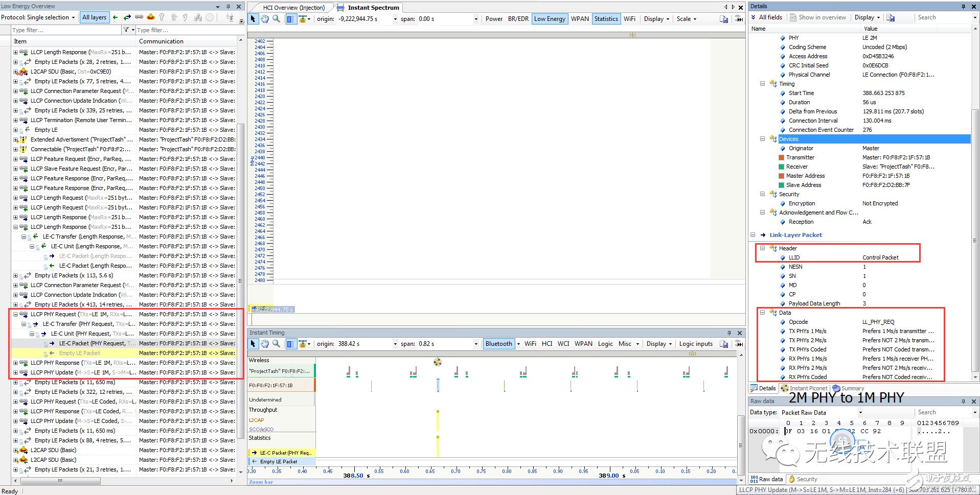
Task: Click the Item column header
Action: pos(74,41)
